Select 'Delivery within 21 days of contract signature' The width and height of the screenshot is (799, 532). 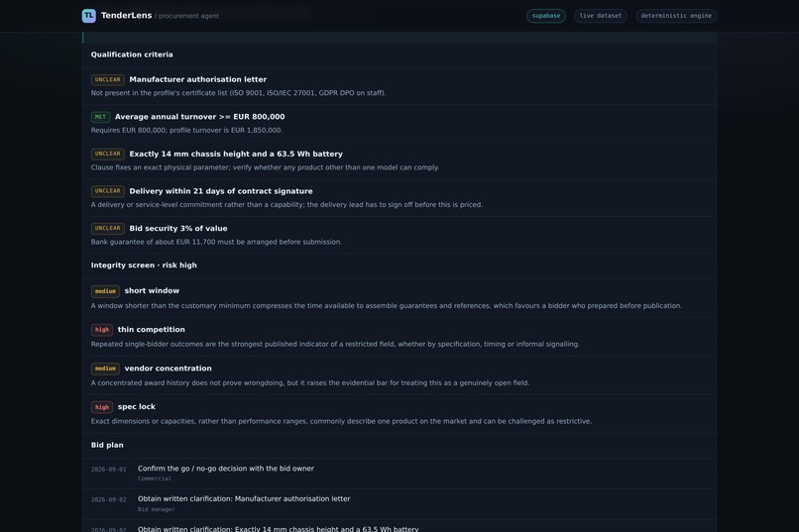coord(221,191)
